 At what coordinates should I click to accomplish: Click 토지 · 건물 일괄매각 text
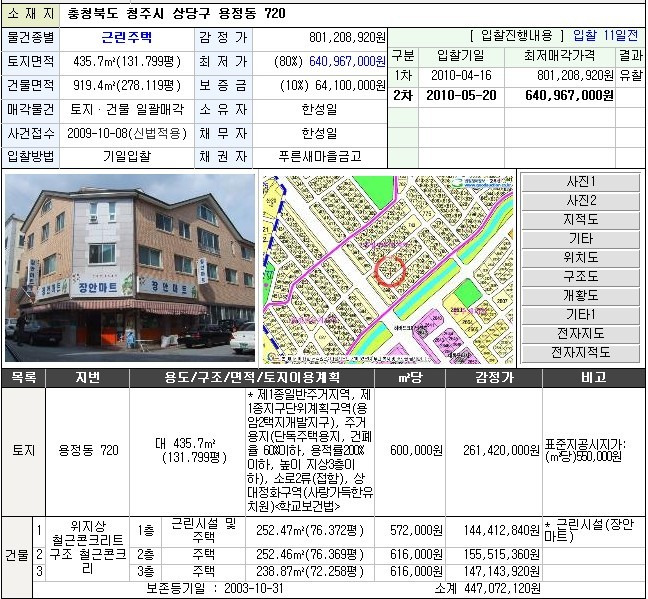(127, 110)
